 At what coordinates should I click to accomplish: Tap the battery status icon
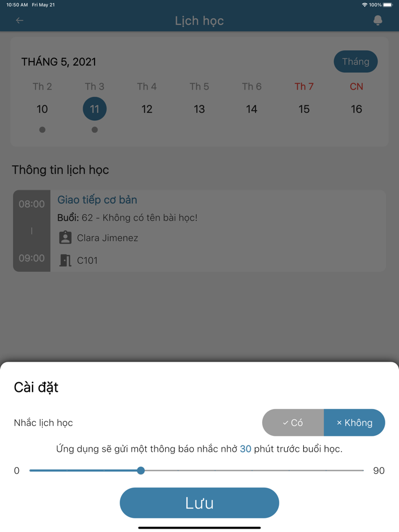coord(388,5)
